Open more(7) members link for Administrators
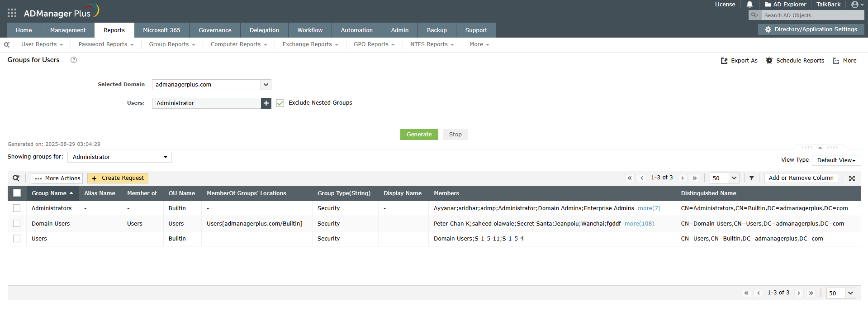The image size is (868, 313). [649, 208]
